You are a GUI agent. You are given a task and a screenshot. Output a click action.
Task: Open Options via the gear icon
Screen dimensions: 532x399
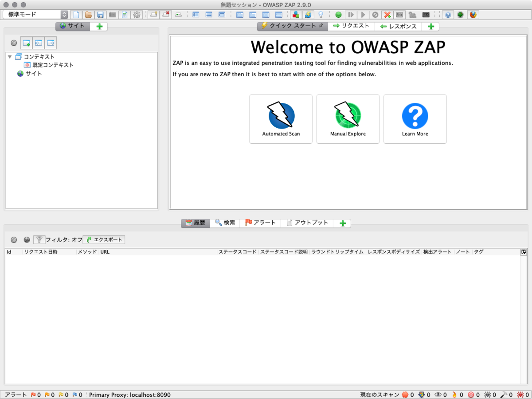137,15
